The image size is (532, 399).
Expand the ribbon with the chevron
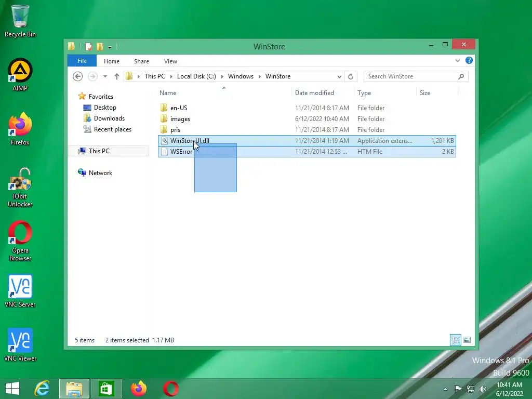pyautogui.click(x=457, y=60)
